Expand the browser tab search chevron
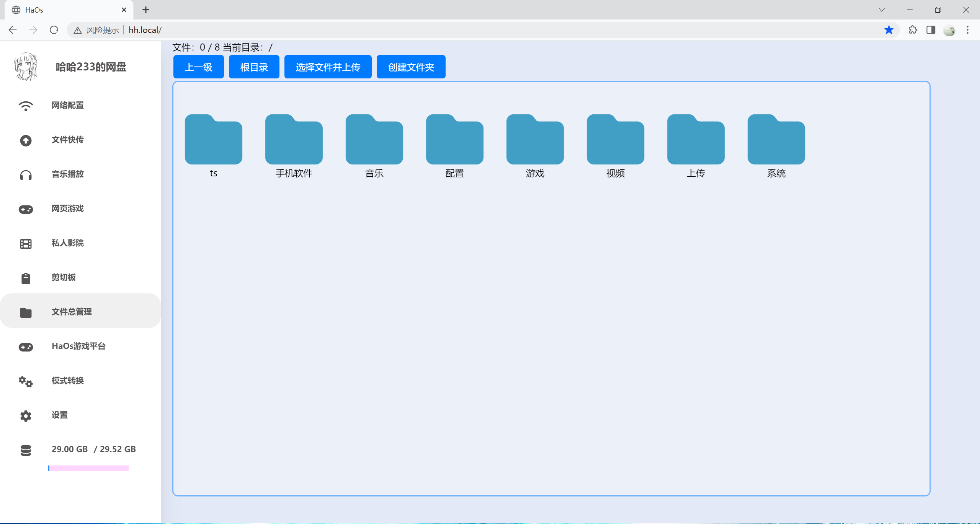Image resolution: width=980 pixels, height=524 pixels. click(882, 10)
